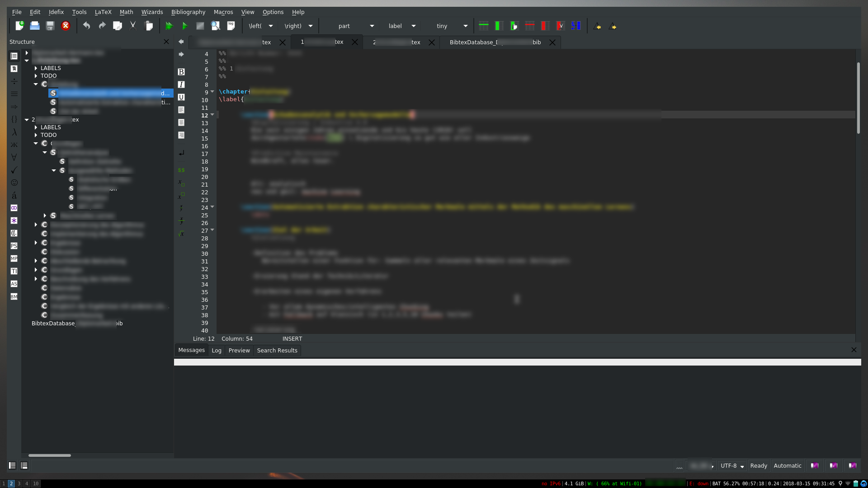The height and width of the screenshot is (488, 868).
Task: Undo the last edit
Action: [86, 26]
